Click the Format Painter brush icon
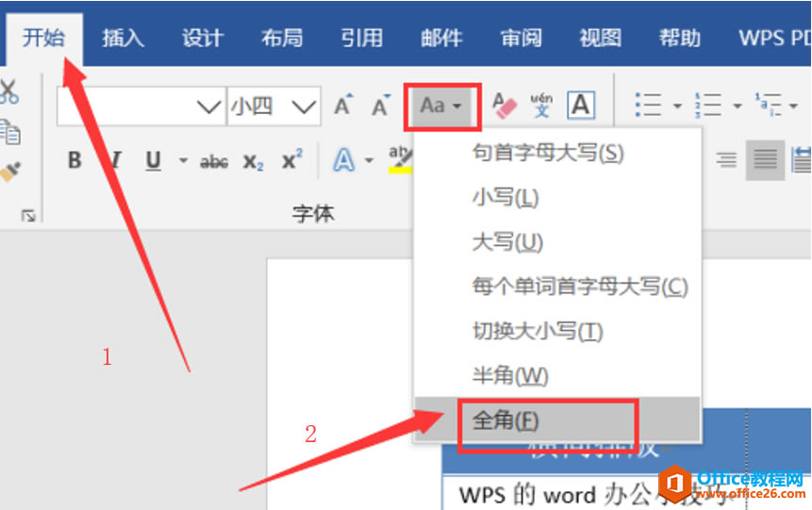The height and width of the screenshot is (510, 812). [x=9, y=172]
